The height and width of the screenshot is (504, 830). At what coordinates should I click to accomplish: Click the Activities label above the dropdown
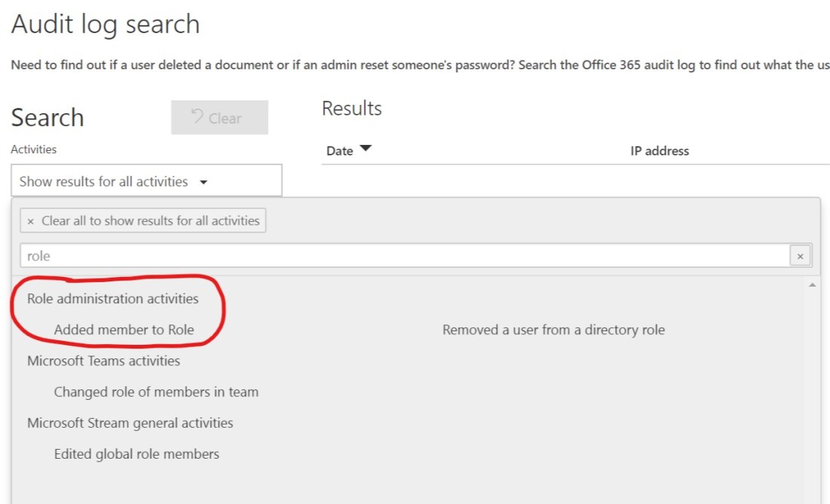33,149
